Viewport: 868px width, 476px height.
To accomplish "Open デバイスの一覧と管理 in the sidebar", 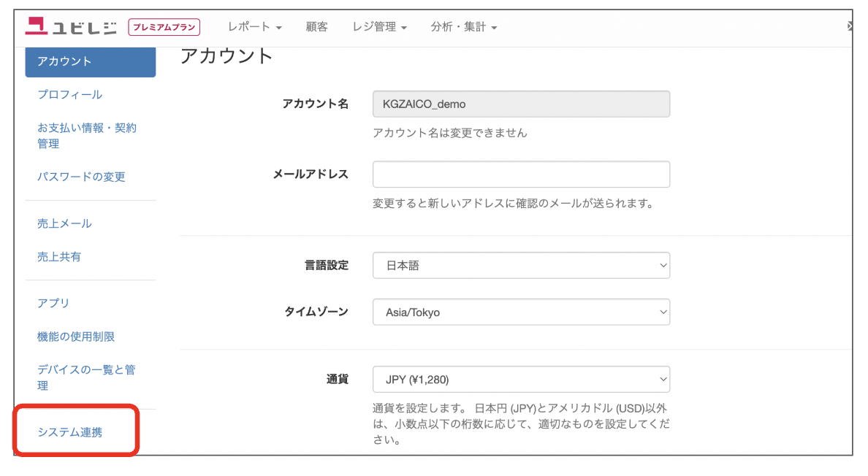I will pos(86,377).
